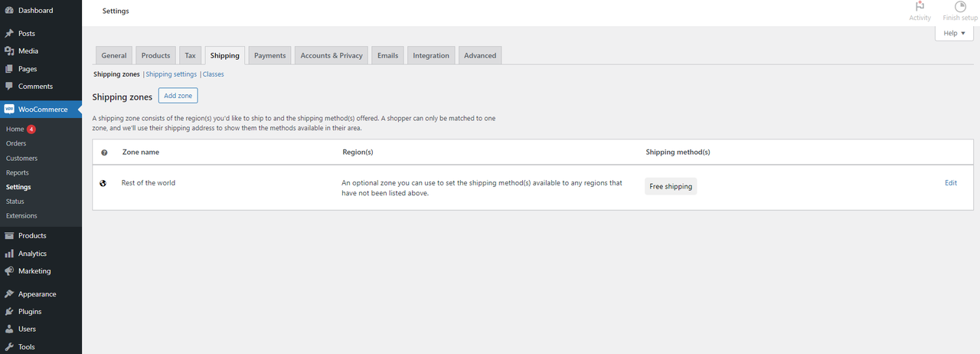This screenshot has width=980, height=354.
Task: Open WooCommerce Home submenu item
Action: click(x=15, y=129)
